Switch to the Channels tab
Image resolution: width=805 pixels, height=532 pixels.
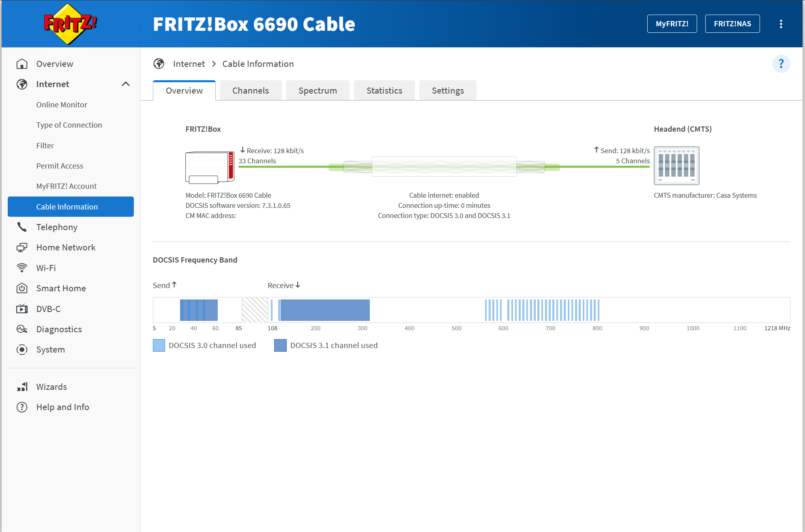coord(251,91)
